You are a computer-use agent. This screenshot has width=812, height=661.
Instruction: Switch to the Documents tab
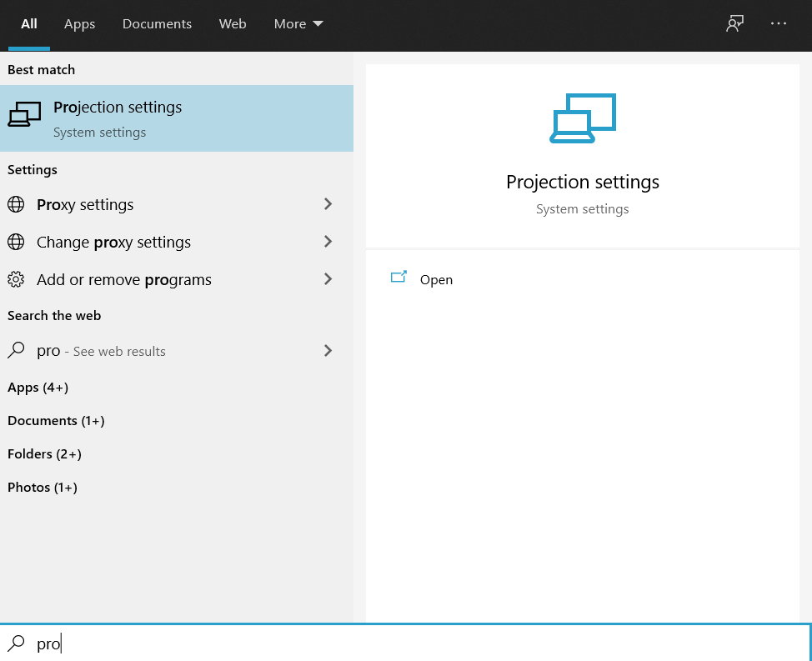157,24
